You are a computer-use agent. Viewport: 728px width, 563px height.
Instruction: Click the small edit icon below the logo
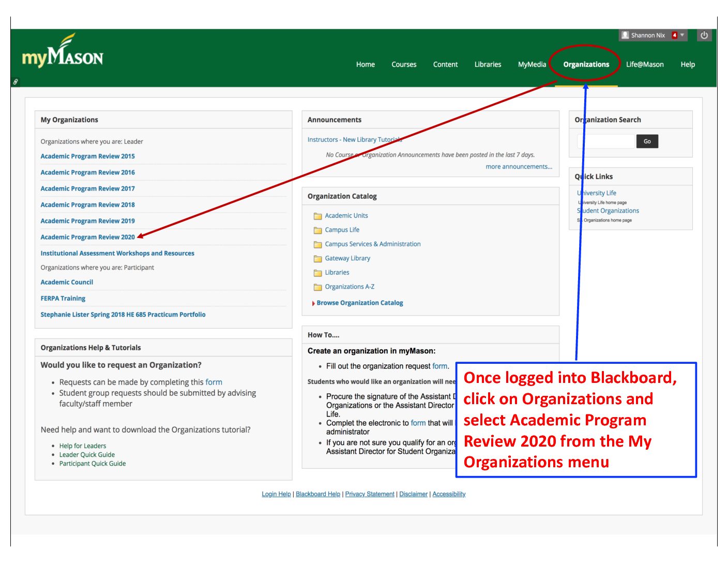click(x=16, y=82)
